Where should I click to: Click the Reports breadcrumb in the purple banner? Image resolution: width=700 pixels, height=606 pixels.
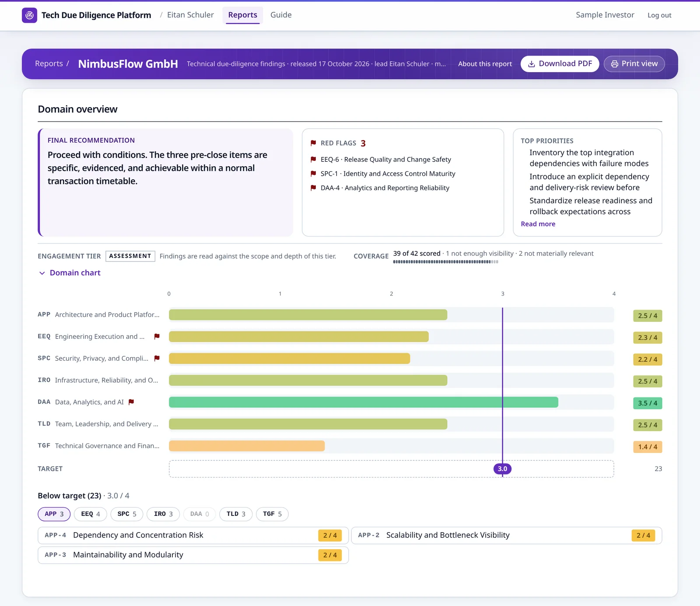coord(49,64)
